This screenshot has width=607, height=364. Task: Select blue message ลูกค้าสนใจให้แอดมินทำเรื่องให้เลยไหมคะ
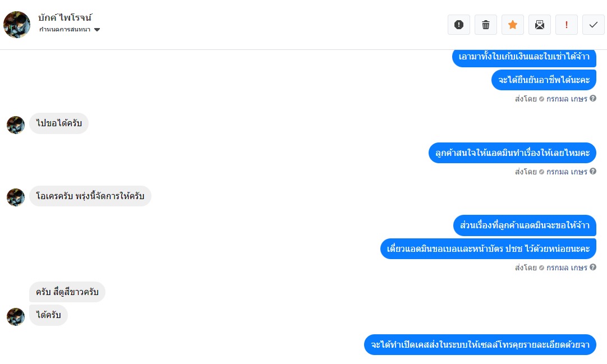pos(512,153)
